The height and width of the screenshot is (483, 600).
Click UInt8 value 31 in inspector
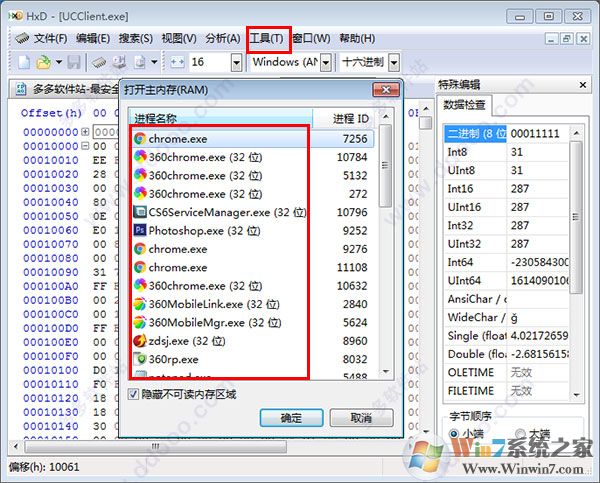(x=517, y=170)
